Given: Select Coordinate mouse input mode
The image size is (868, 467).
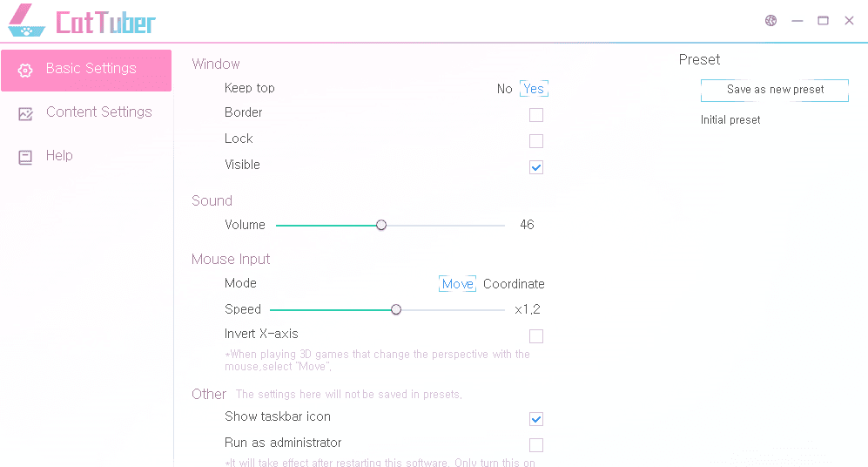Looking at the screenshot, I should (x=514, y=284).
